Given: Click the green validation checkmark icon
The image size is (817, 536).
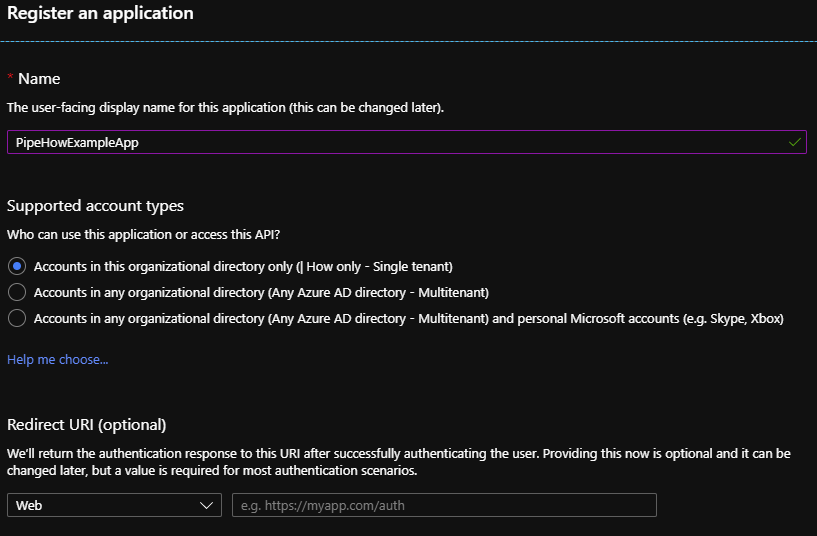Looking at the screenshot, I should point(794,142).
